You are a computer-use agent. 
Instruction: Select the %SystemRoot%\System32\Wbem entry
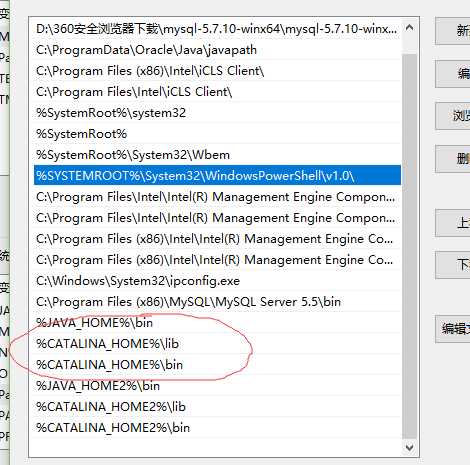[217, 155]
